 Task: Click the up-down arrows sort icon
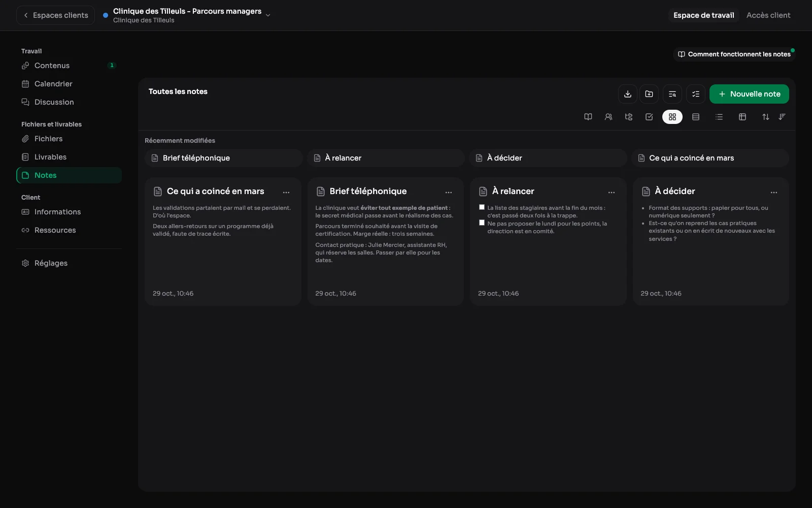[766, 117]
